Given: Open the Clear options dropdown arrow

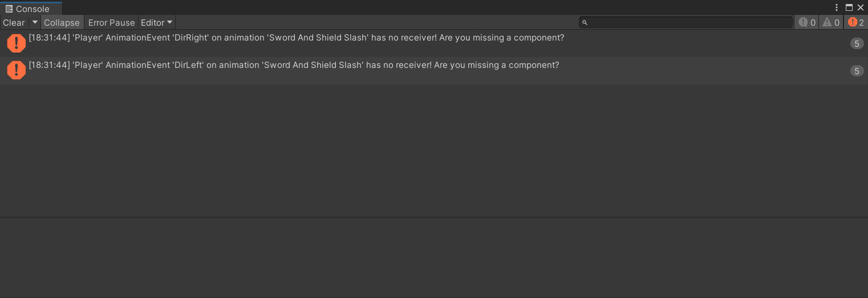Looking at the screenshot, I should [x=35, y=23].
